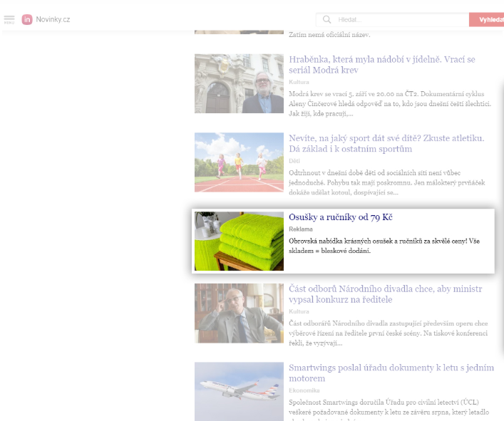
Task: Click the Smartwings airplane thumbnail
Action: 239,392
